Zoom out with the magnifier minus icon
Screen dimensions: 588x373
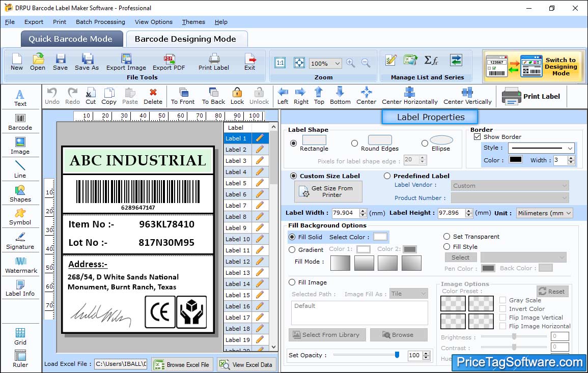(x=366, y=63)
